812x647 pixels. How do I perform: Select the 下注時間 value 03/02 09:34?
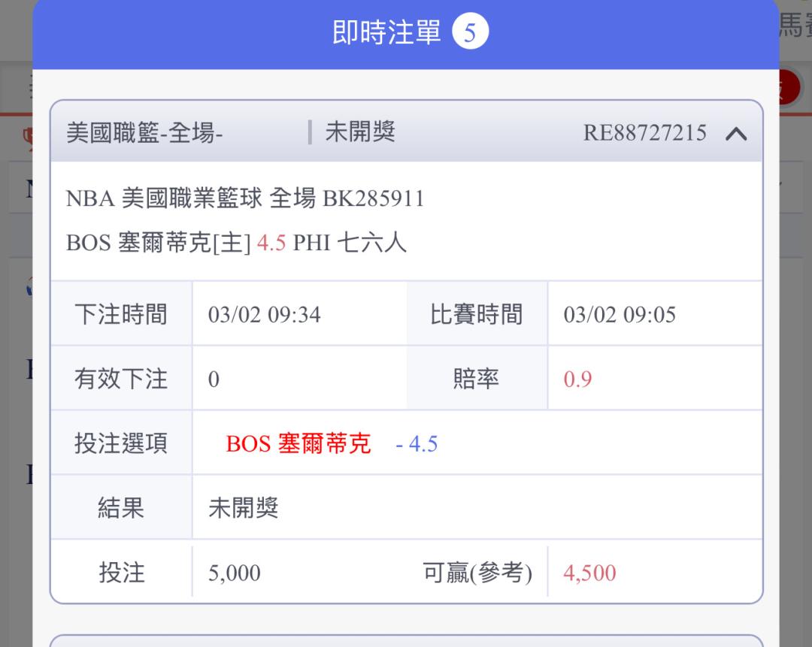(x=264, y=314)
